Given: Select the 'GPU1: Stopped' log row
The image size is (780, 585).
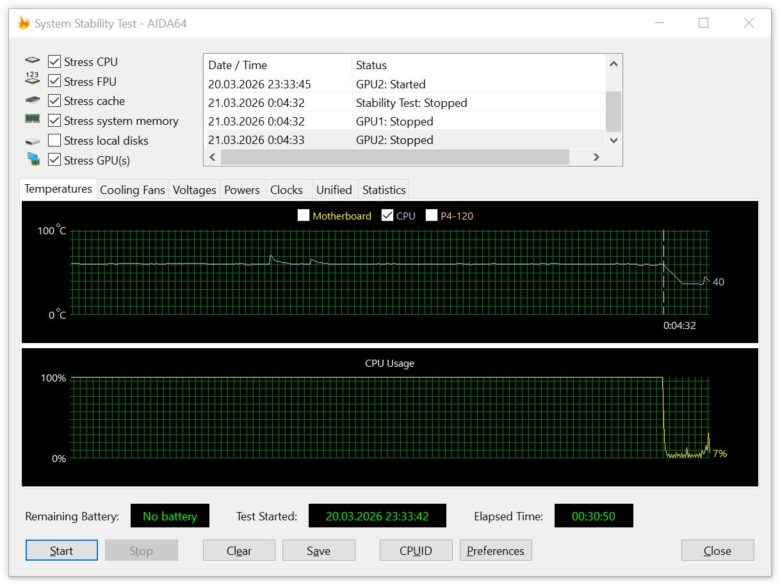Looking at the screenshot, I should coord(405,121).
